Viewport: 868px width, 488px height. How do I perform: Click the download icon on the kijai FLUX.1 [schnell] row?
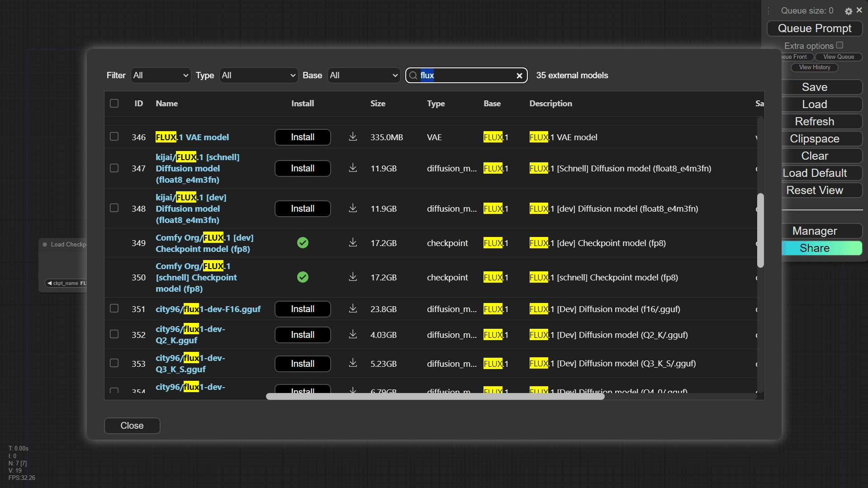point(352,168)
